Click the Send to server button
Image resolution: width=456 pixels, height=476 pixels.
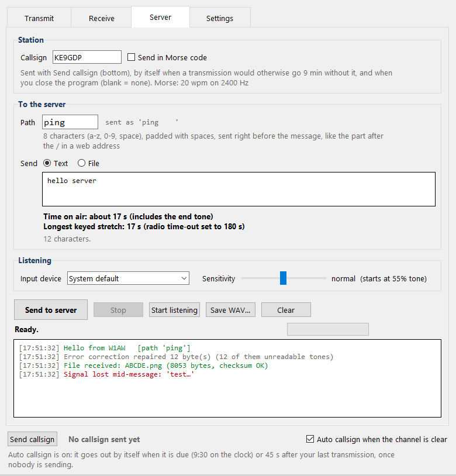(51, 310)
